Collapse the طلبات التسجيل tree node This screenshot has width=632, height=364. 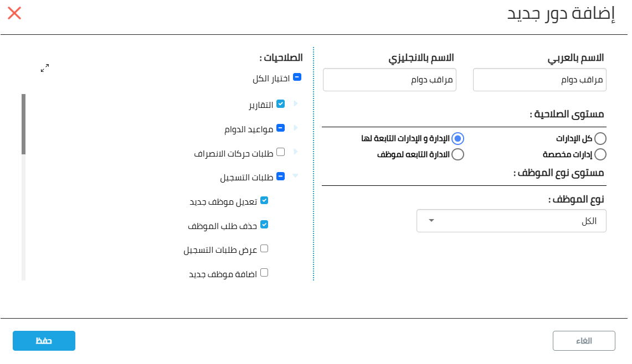click(295, 175)
